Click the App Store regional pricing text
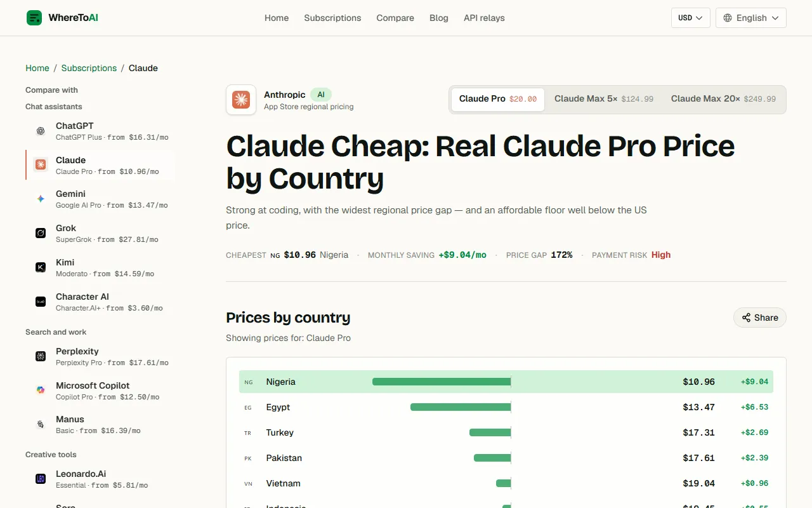812x508 pixels. click(309, 107)
